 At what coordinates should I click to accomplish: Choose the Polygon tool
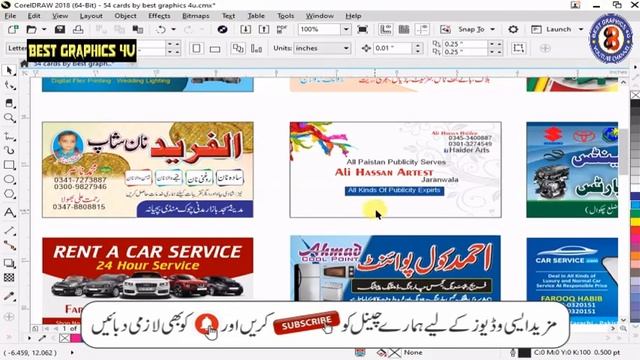coord(9,194)
